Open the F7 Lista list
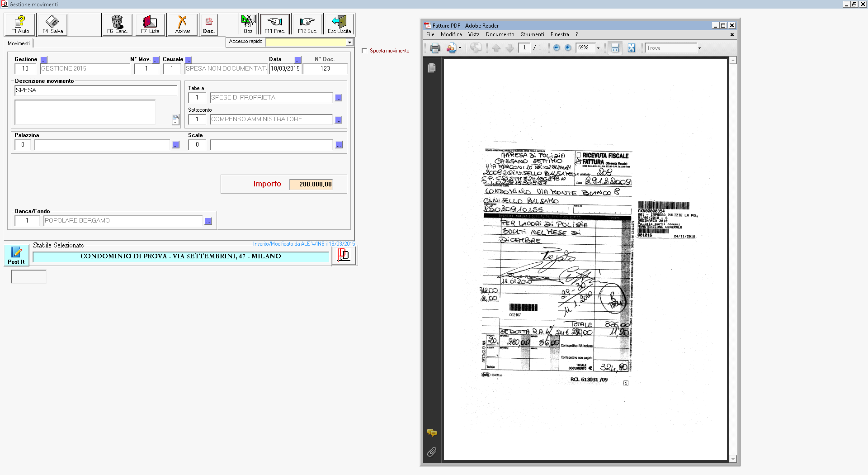This screenshot has width=868, height=475. coord(150,24)
